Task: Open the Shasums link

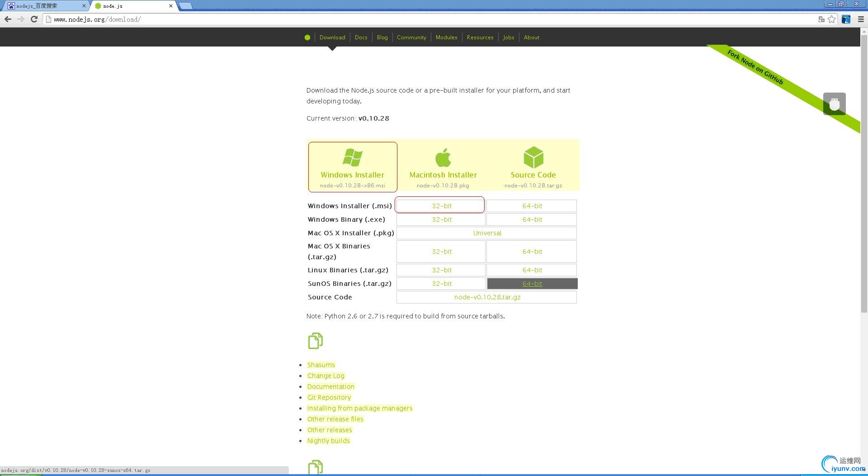Action: pyautogui.click(x=321, y=365)
